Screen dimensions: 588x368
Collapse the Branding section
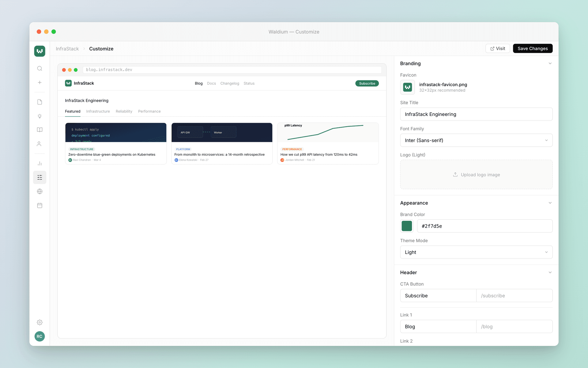pos(550,63)
